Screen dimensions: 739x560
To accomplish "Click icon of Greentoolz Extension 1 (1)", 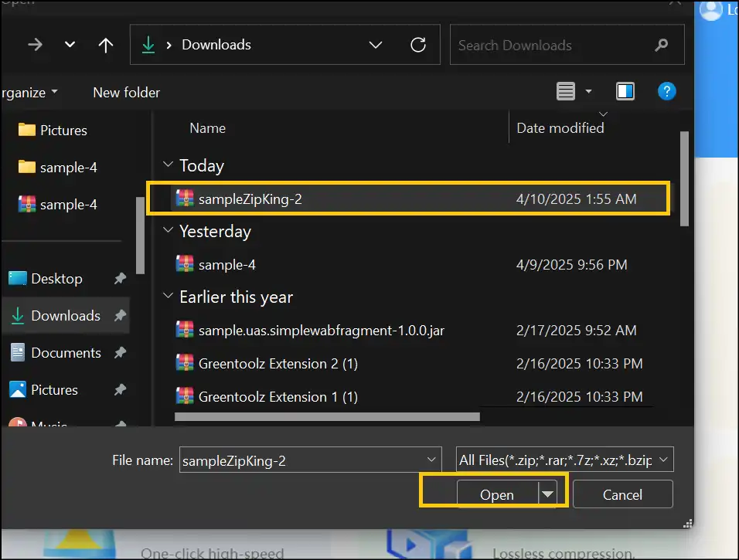I will [x=185, y=395].
